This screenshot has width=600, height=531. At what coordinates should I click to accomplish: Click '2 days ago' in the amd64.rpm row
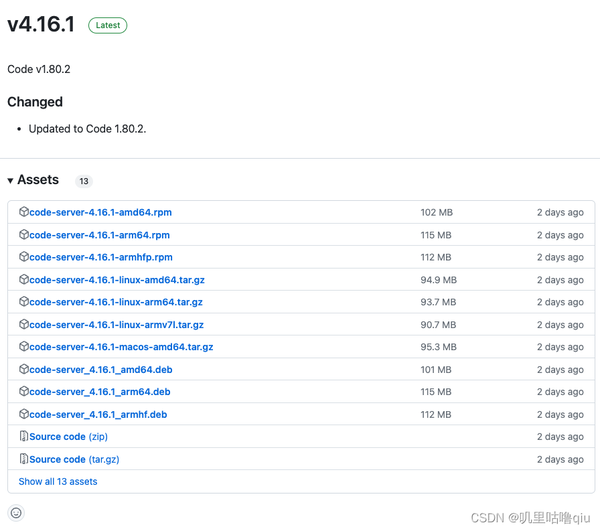(560, 212)
